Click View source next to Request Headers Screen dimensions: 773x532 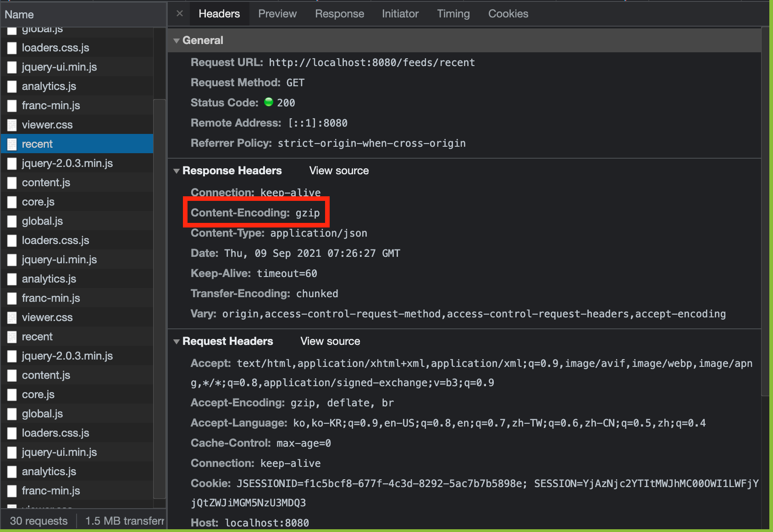click(330, 341)
